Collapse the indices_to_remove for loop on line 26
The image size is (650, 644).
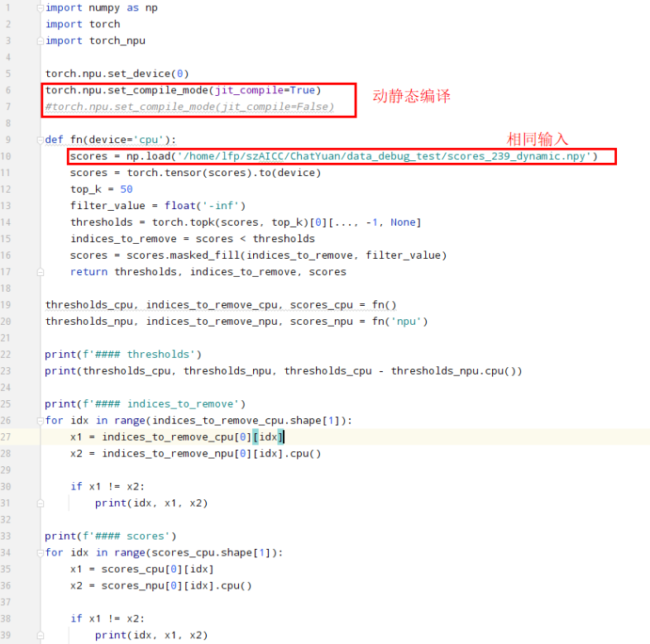41,421
